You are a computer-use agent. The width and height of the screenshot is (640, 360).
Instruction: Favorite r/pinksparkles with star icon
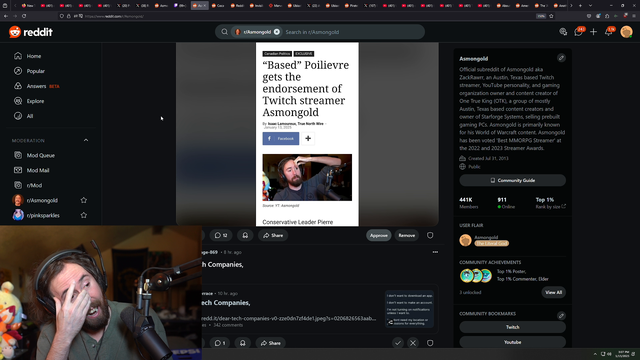[84, 215]
